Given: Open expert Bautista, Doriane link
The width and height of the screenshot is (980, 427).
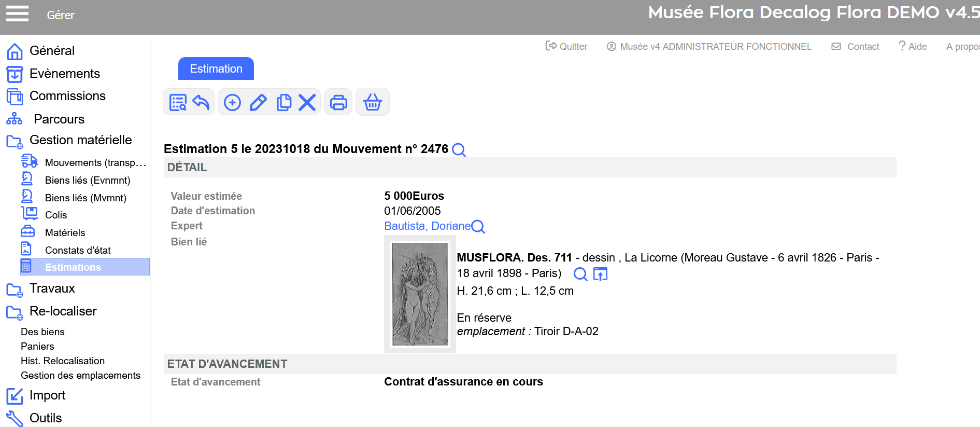Looking at the screenshot, I should [427, 226].
